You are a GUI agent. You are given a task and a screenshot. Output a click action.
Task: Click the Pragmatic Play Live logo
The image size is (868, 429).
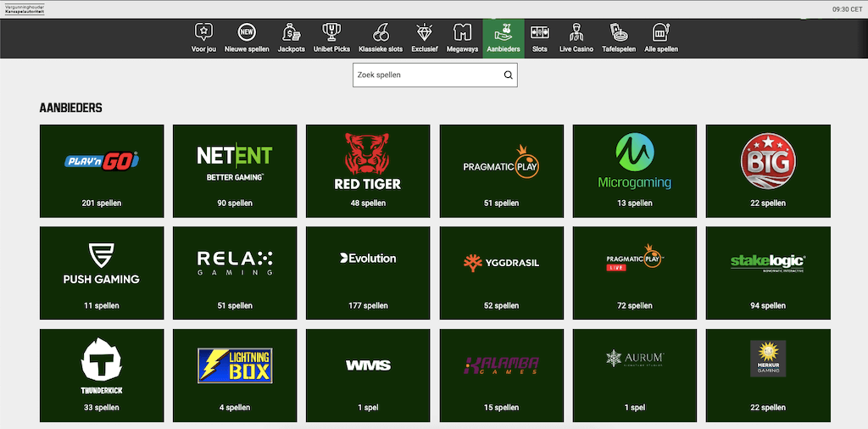click(x=634, y=258)
